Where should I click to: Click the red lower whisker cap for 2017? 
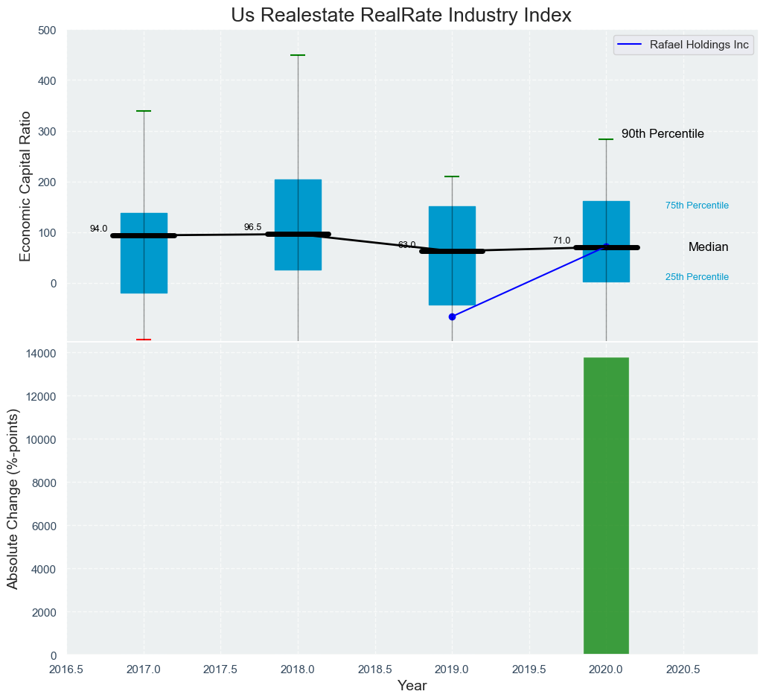[x=144, y=340]
